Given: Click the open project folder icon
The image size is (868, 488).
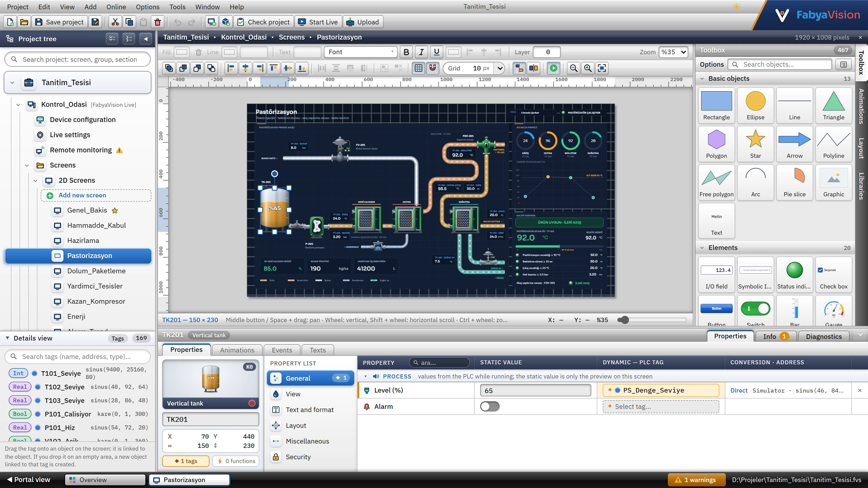Looking at the screenshot, I should click(x=24, y=22).
